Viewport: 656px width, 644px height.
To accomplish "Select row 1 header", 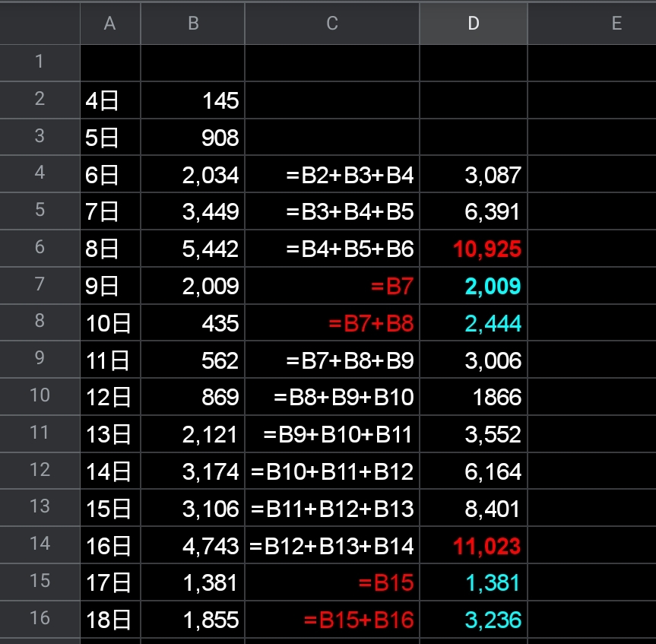I will coord(40,62).
